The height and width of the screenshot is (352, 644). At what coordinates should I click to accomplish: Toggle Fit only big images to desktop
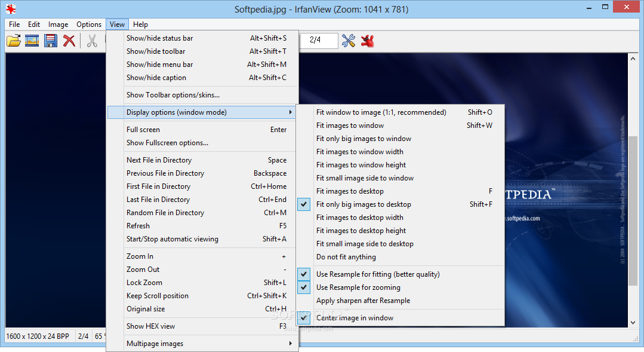tap(400, 204)
